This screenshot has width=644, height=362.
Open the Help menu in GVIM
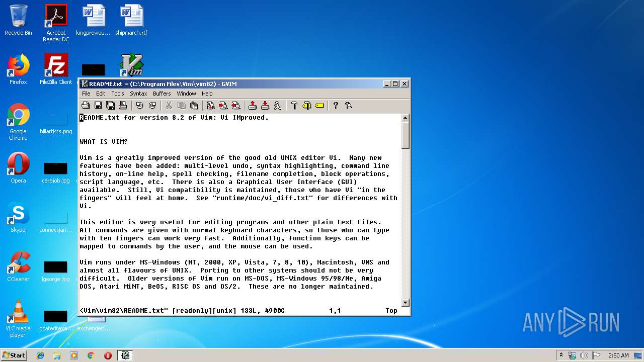[x=207, y=94]
